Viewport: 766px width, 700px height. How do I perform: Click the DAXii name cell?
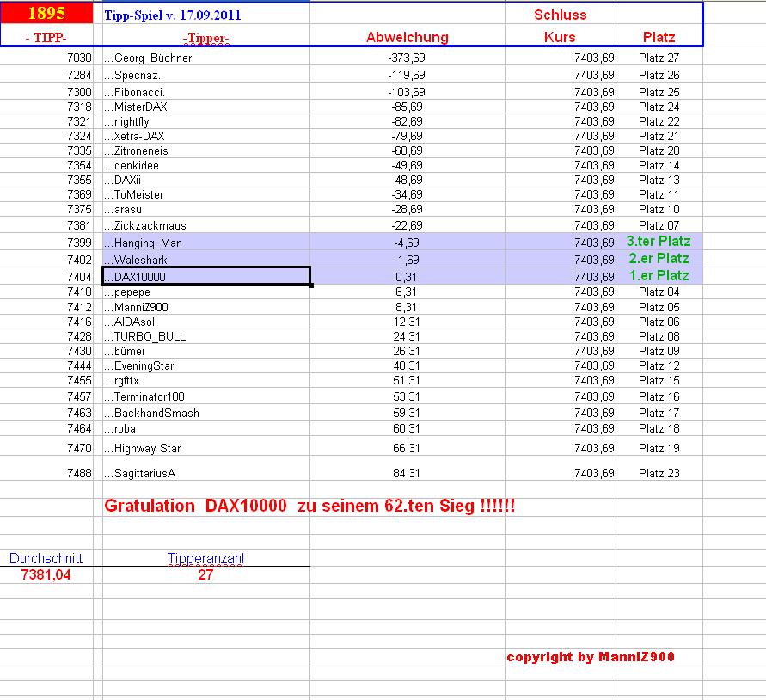click(x=206, y=180)
